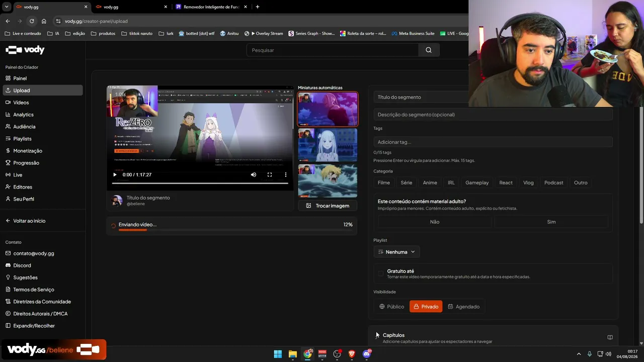Click the Vody logo in the sidebar

[25, 50]
